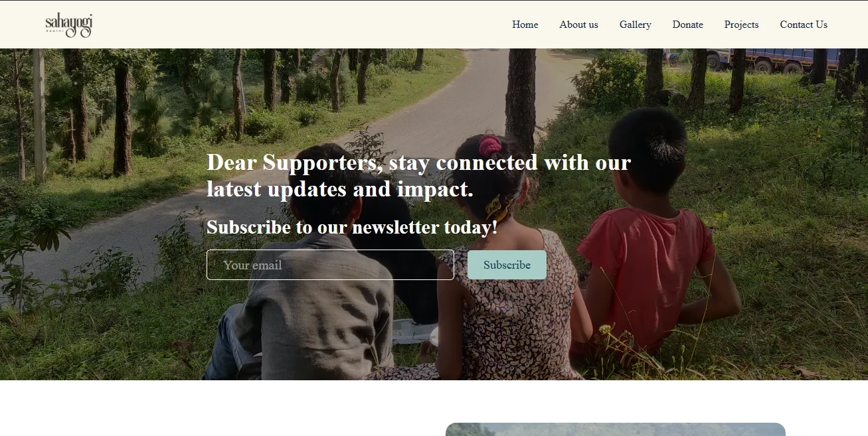Go to the Home page
The width and height of the screenshot is (868, 436).
click(x=525, y=25)
